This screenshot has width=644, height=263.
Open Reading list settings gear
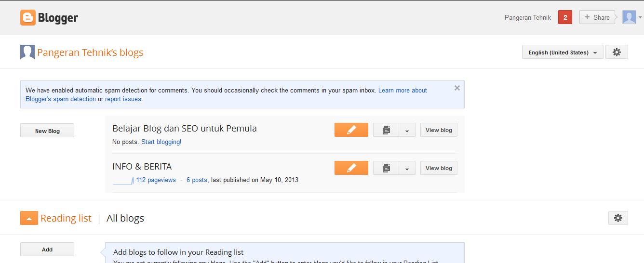(x=618, y=218)
